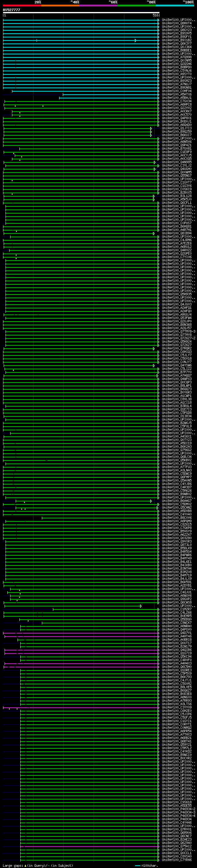Click the cyan alignment bar for UniRef100_Q8H0T4
Image resolution: width=197 pixels, height=868 pixels.
tap(81, 23)
